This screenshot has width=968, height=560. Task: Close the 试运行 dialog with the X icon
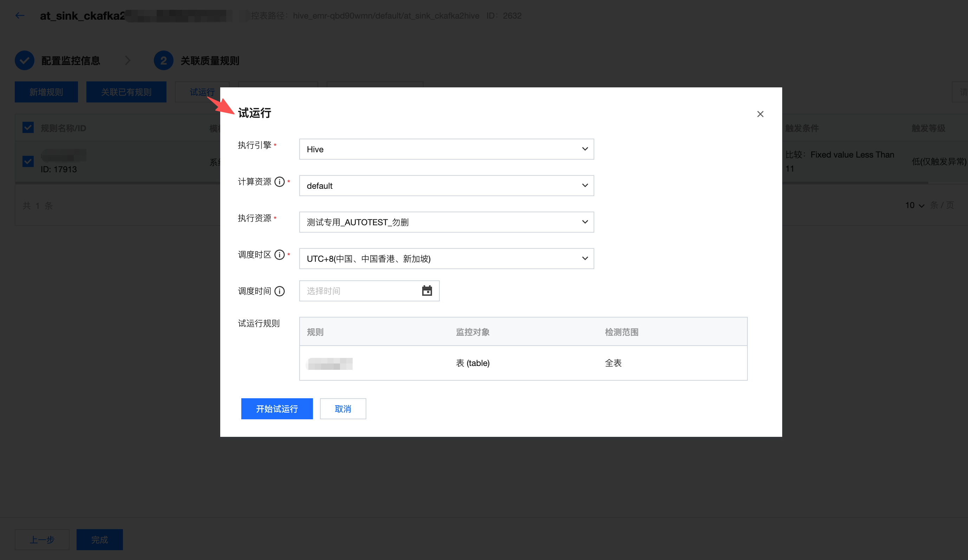760,114
